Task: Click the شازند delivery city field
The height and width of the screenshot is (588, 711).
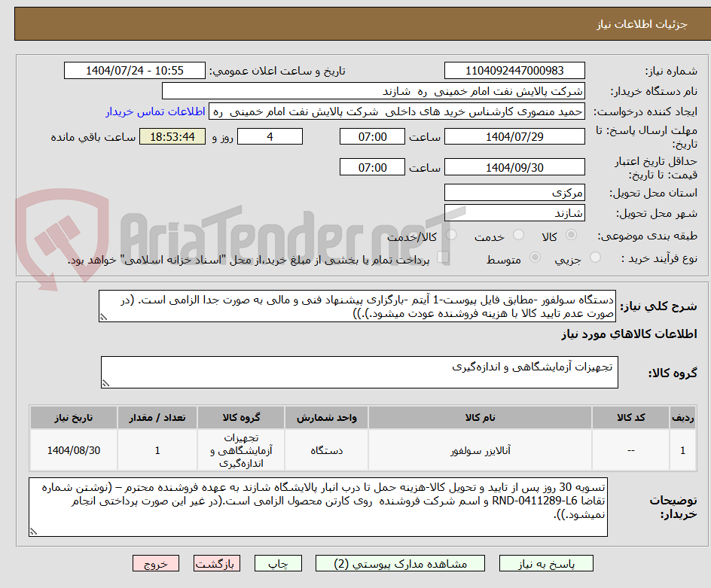Action: (514, 212)
